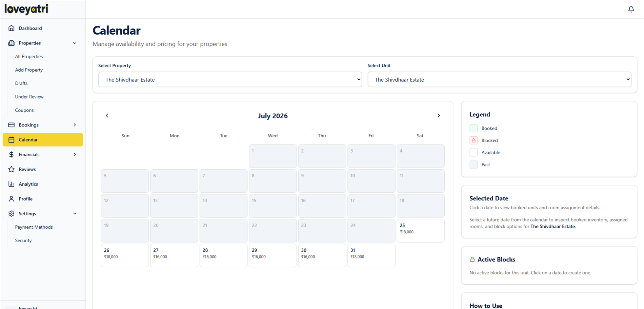Select July 28 date cell
Viewport: 644px width, 309px height.
point(223,255)
